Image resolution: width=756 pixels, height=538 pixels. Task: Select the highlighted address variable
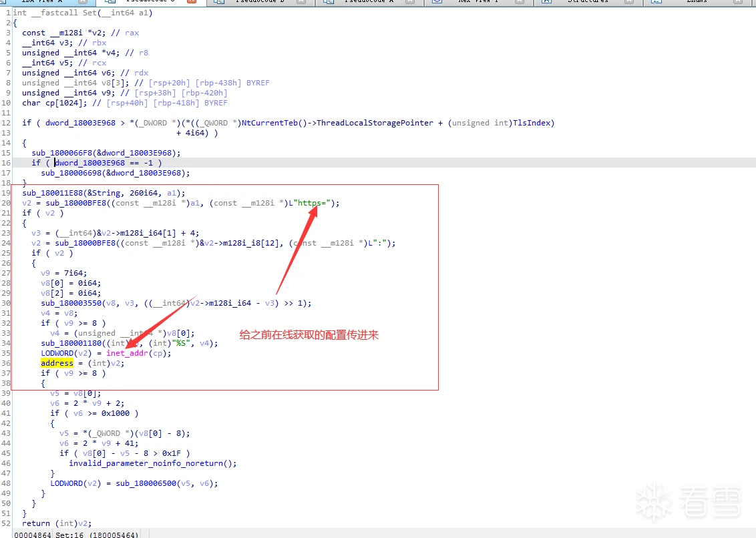click(57, 364)
